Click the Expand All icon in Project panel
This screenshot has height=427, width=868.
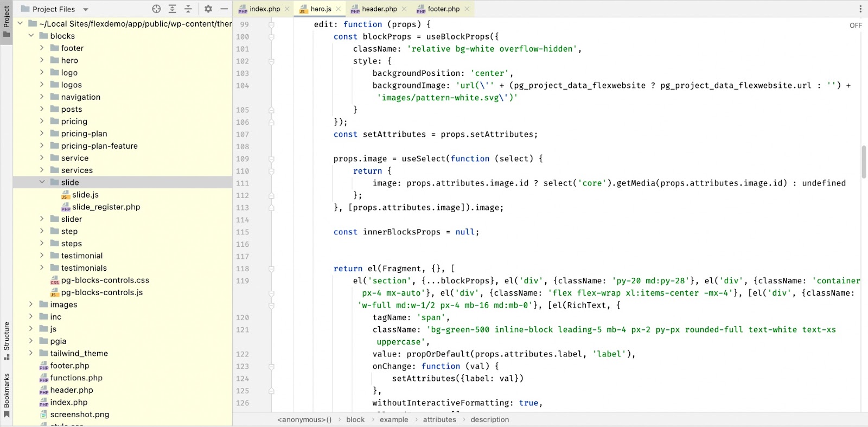click(x=173, y=9)
